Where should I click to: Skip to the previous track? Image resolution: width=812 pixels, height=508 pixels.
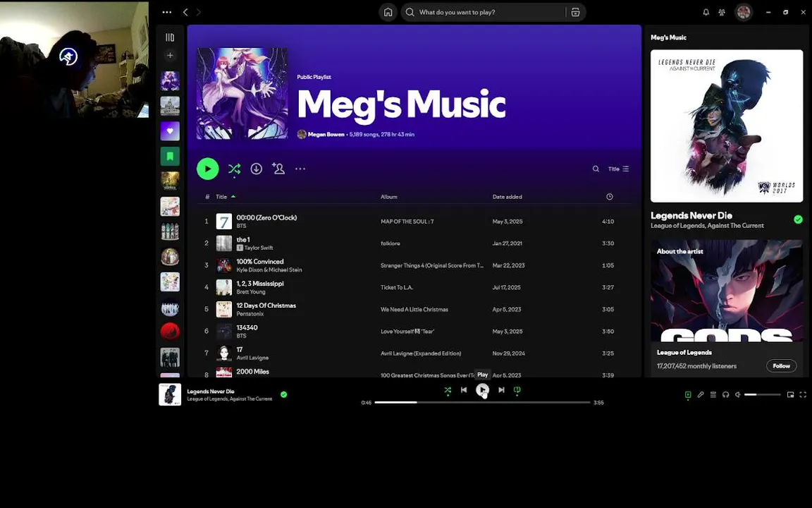tap(464, 389)
